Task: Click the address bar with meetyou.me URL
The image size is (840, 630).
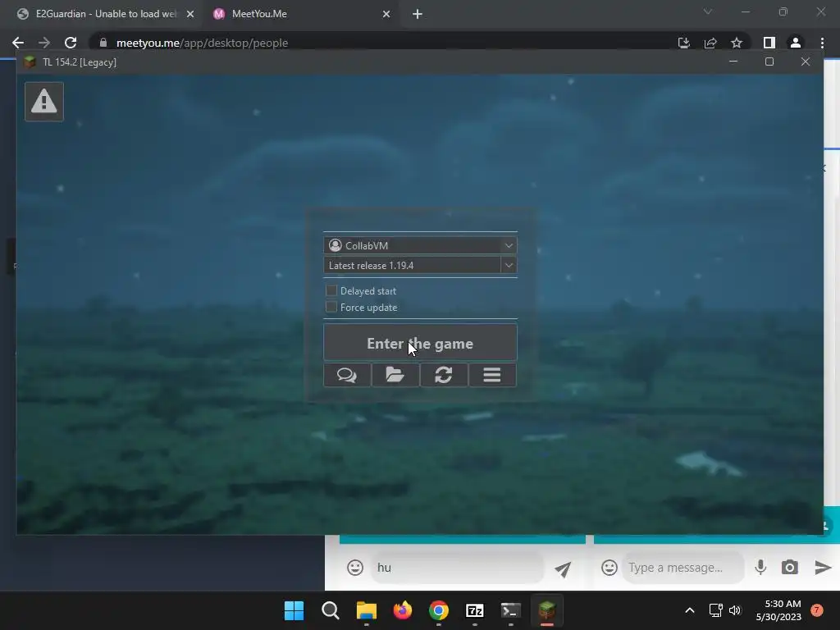Action: [375, 43]
